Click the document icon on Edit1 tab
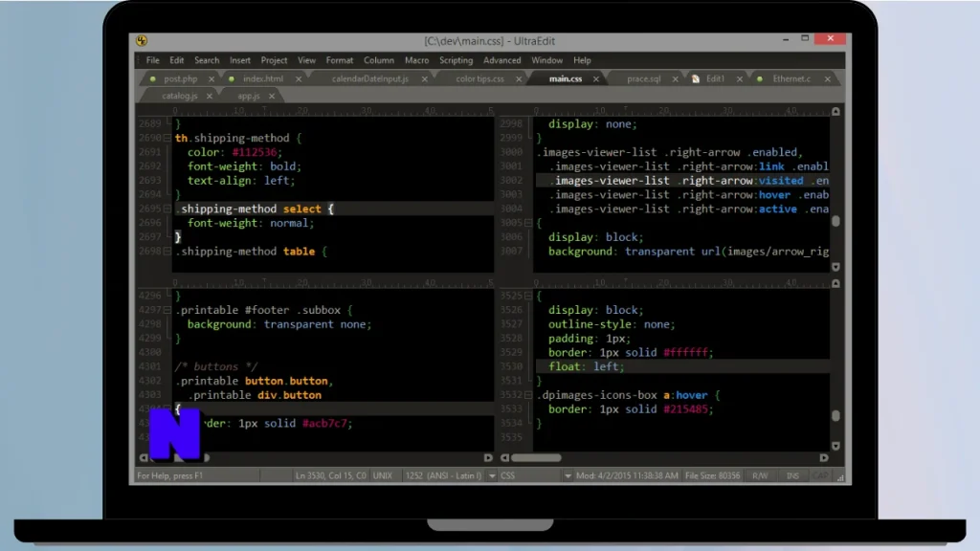 click(x=696, y=79)
